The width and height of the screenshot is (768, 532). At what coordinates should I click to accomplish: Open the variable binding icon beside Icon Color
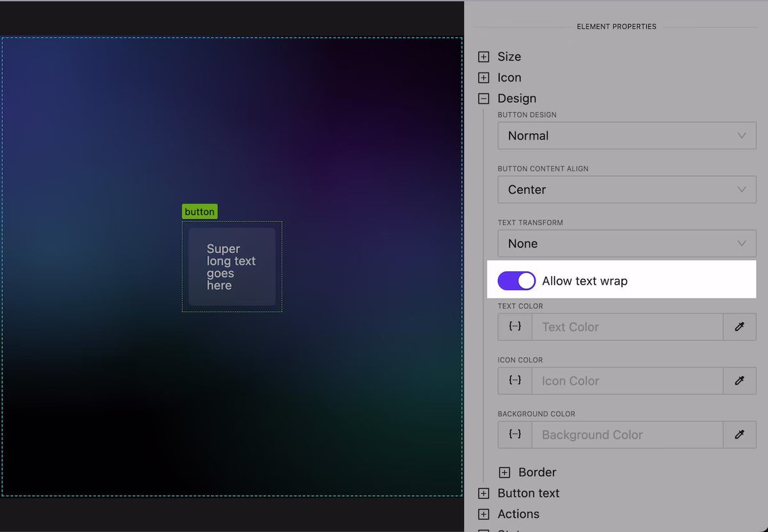pyautogui.click(x=515, y=380)
